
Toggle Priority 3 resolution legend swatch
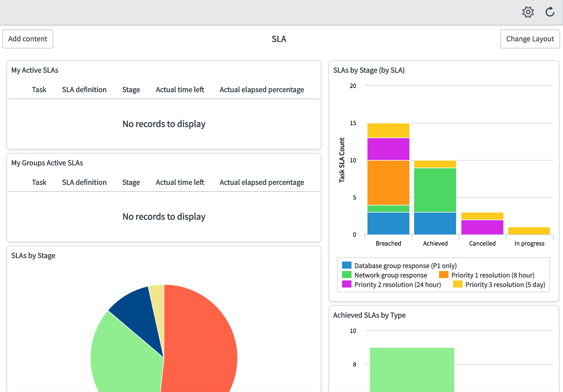[458, 284]
